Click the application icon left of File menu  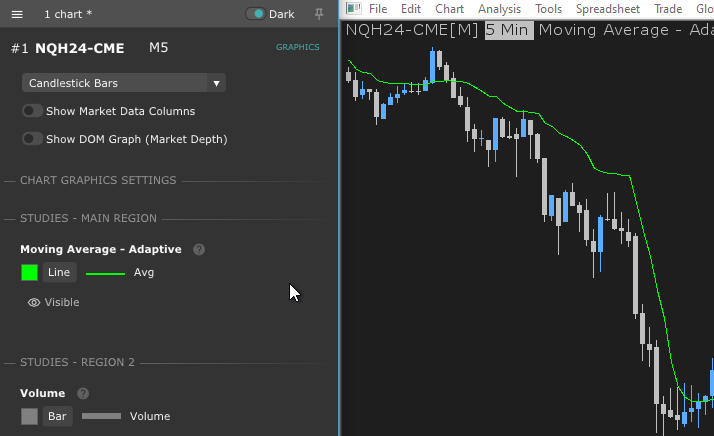click(x=353, y=9)
